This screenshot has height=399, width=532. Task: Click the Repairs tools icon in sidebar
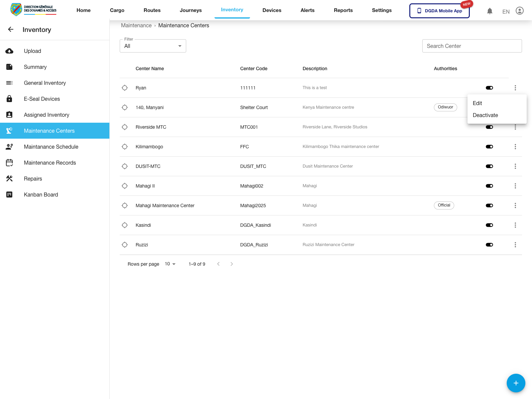click(x=9, y=179)
